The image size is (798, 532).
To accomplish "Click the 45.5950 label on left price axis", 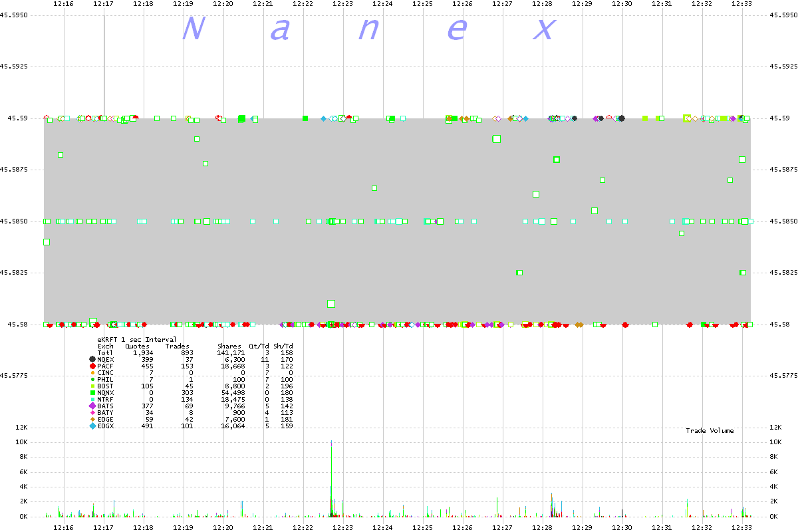I will (x=14, y=15).
